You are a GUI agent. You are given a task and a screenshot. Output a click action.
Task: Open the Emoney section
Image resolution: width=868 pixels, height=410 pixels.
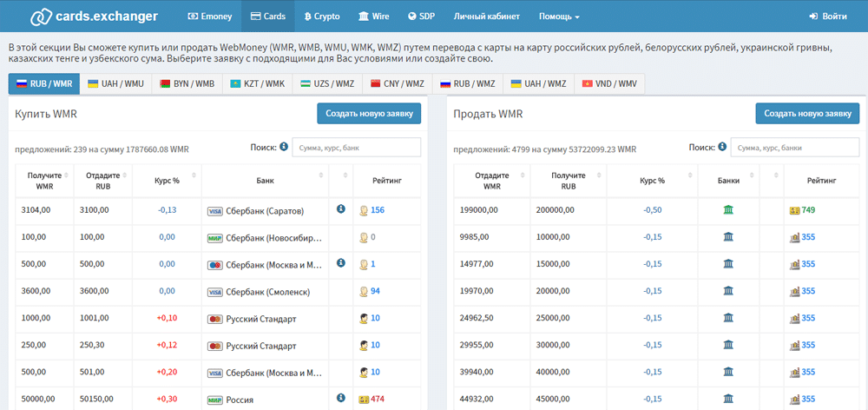209,16
